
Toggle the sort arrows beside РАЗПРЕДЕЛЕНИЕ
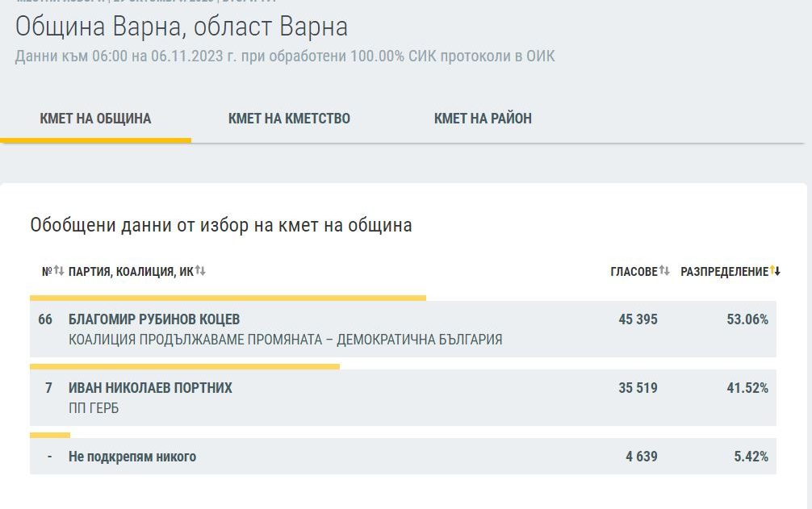(775, 271)
